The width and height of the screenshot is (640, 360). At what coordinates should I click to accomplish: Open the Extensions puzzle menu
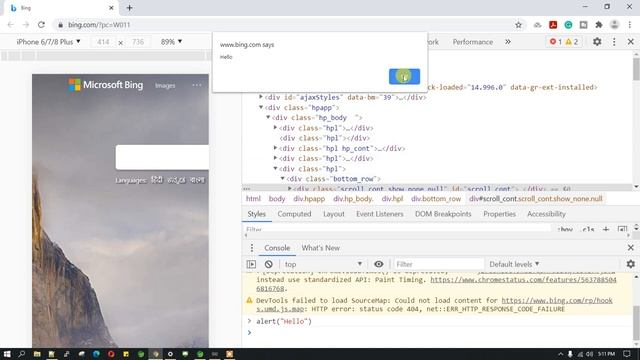(599, 25)
